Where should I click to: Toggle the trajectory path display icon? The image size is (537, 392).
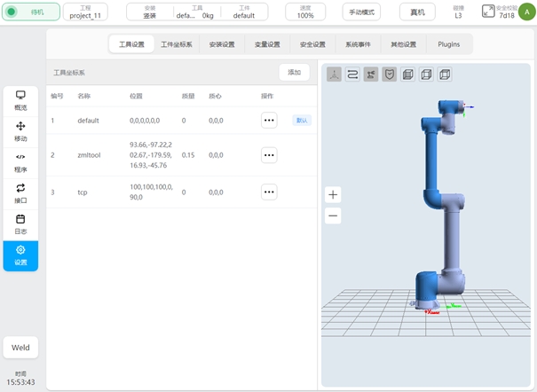(352, 74)
